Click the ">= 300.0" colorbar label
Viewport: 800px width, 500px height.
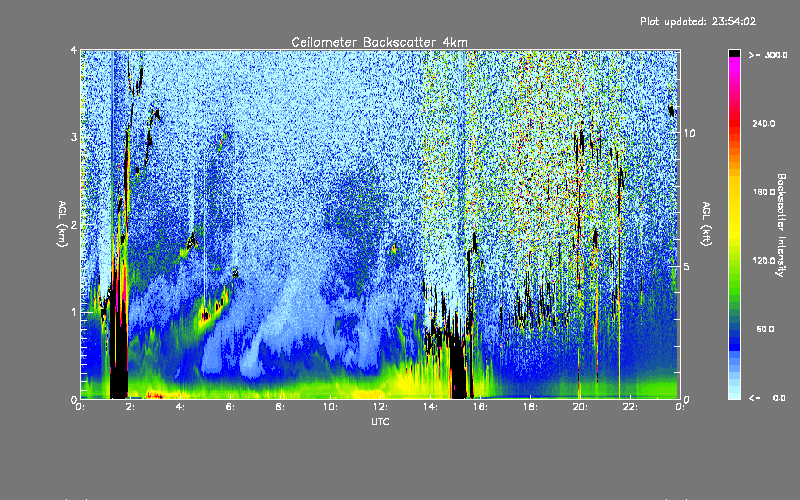tap(768, 55)
